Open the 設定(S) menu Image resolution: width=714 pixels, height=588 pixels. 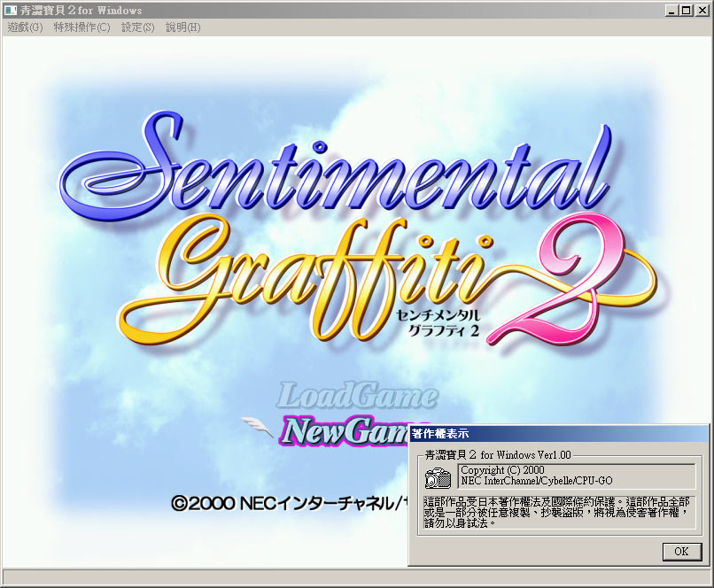click(137, 27)
